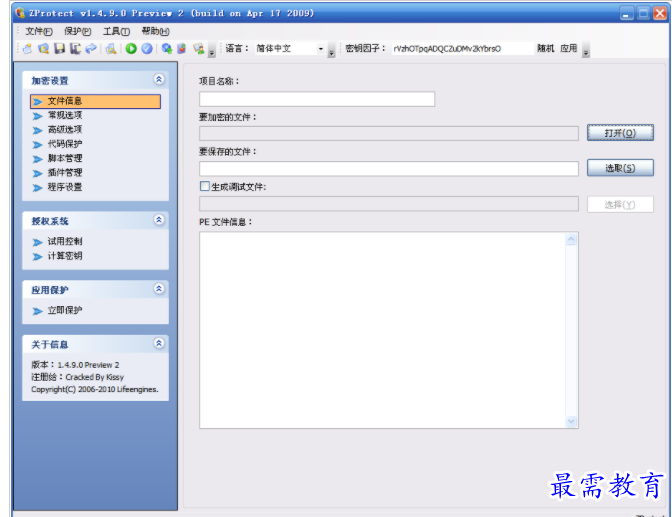
Task: Enable the 生成调试文件 checkbox
Action: point(205,186)
